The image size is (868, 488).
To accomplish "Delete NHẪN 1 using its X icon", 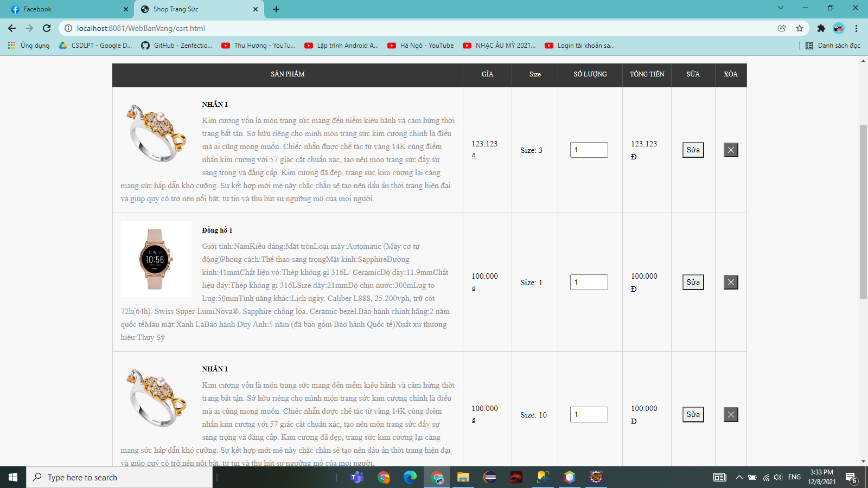I will point(731,150).
